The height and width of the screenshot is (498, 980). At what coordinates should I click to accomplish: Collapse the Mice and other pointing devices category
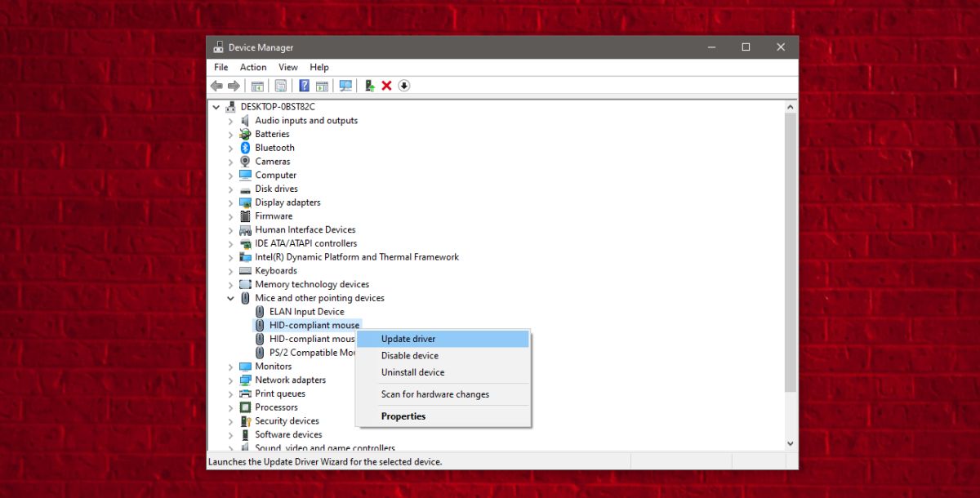[230, 298]
